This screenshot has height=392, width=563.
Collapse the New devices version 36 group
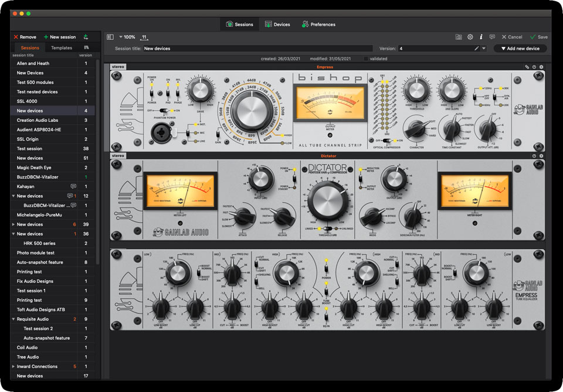click(x=13, y=234)
